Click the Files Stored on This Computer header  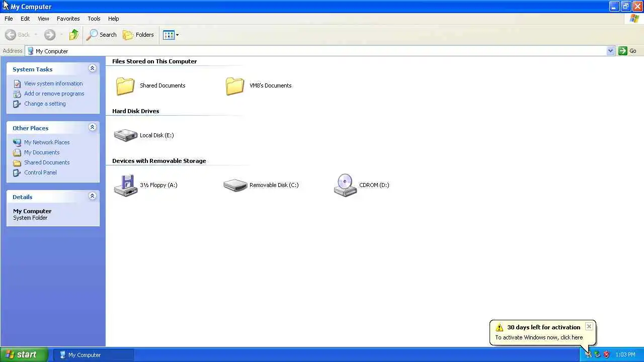click(154, 61)
